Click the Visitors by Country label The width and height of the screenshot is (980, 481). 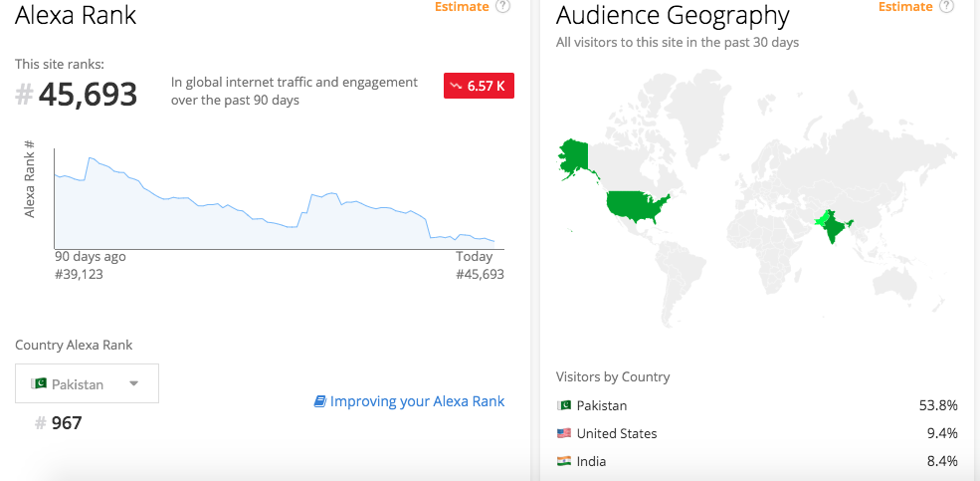click(613, 376)
